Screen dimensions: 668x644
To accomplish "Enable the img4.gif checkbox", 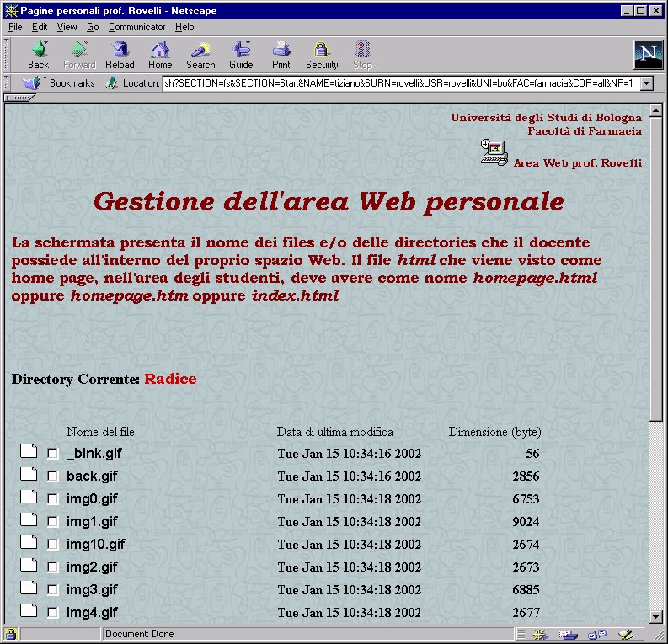I will pyautogui.click(x=52, y=613).
